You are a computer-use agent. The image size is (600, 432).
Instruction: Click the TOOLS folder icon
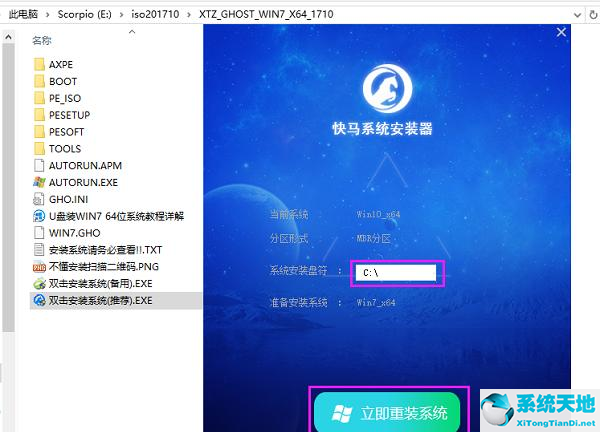(x=39, y=148)
